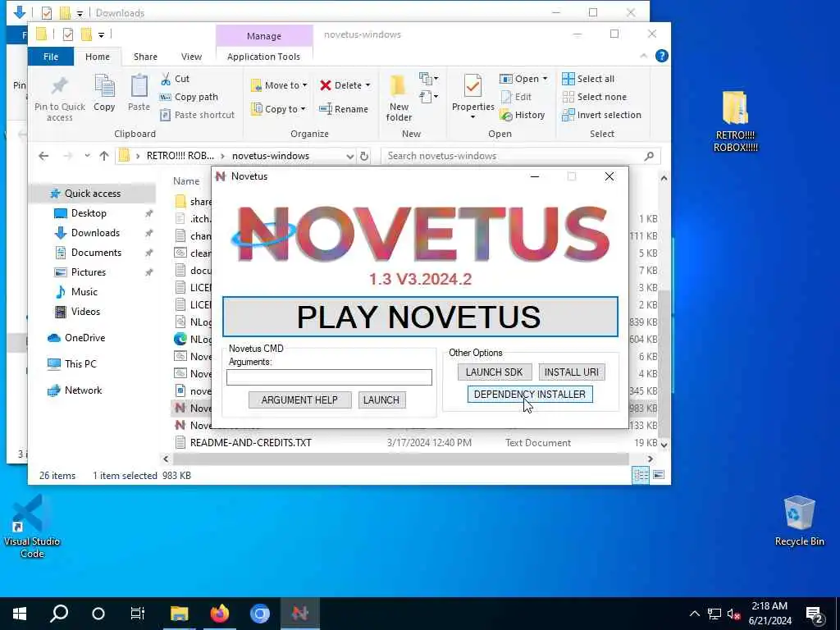Create a New folder from ribbon

[399, 98]
